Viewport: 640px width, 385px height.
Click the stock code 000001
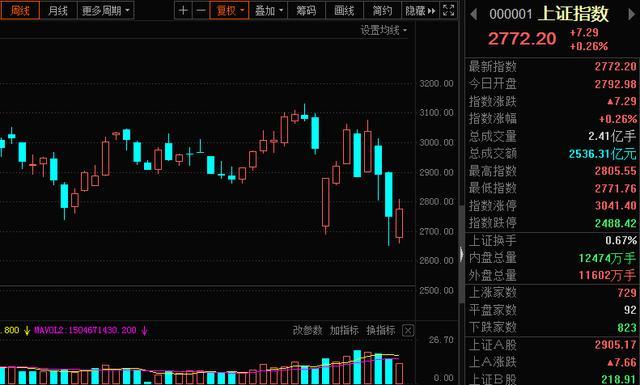511,14
